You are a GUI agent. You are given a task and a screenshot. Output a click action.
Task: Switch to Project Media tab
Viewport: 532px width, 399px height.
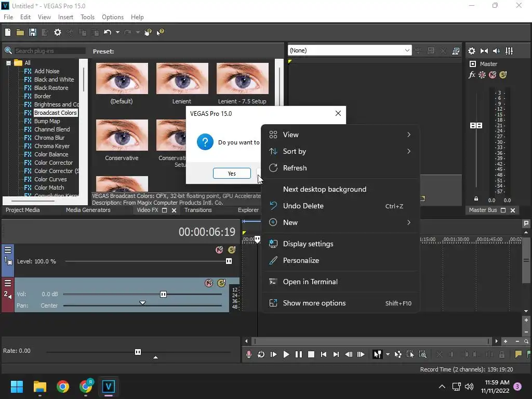pos(23,210)
